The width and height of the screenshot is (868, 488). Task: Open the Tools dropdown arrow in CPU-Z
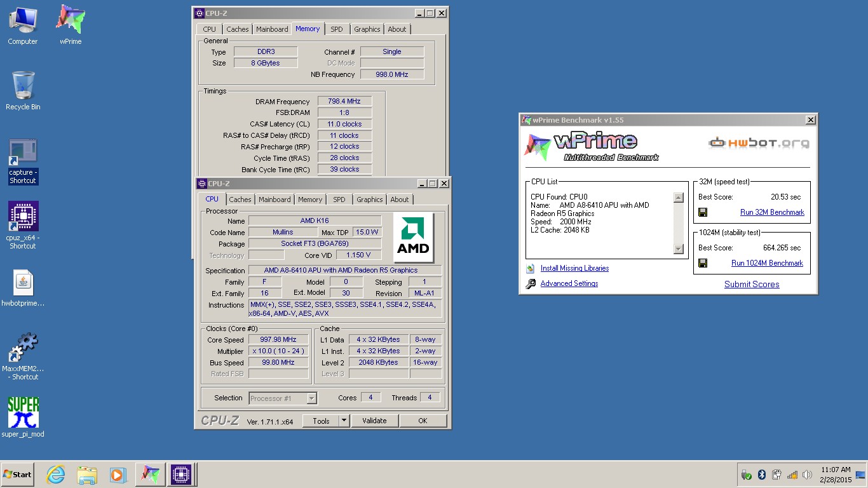(344, 421)
